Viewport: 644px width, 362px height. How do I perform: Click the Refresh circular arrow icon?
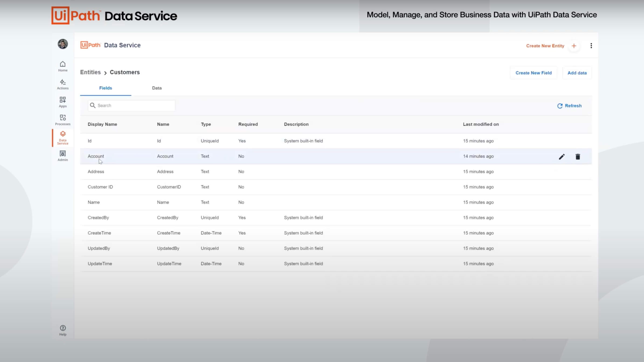coord(560,106)
